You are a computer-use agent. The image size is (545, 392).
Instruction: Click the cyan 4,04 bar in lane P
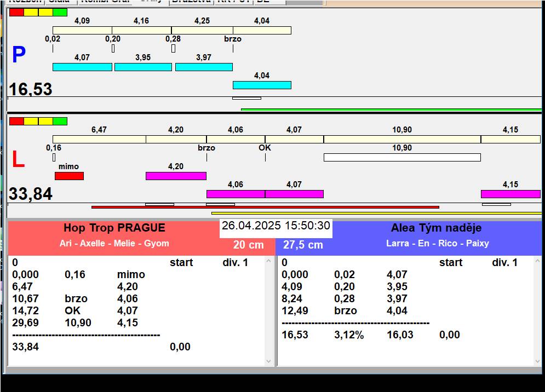click(x=262, y=85)
